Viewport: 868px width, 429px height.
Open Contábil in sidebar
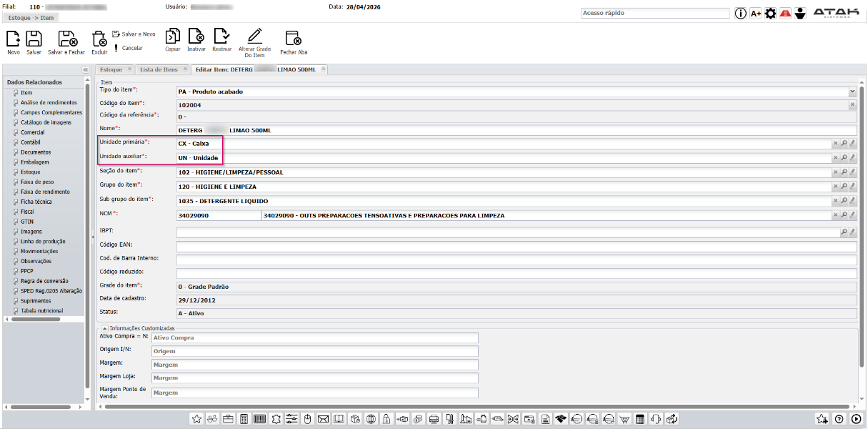pos(31,142)
